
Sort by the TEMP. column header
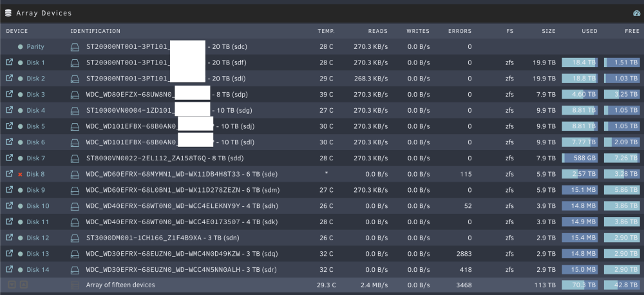[326, 31]
